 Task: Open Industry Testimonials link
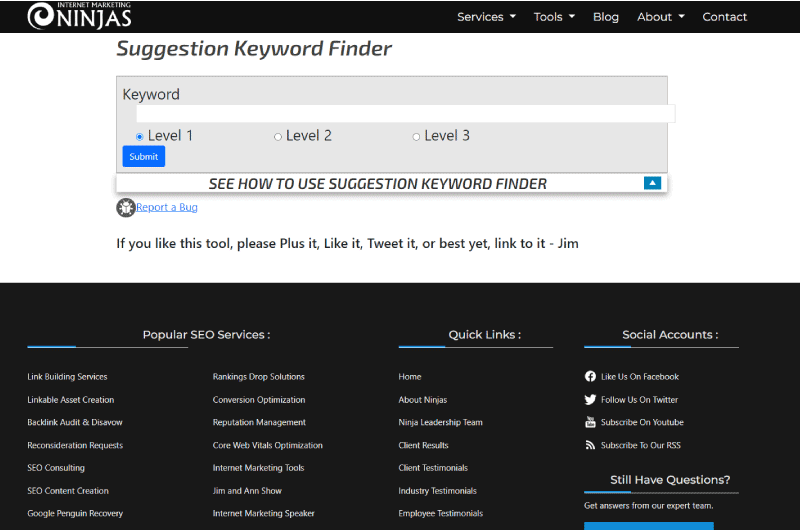(437, 491)
